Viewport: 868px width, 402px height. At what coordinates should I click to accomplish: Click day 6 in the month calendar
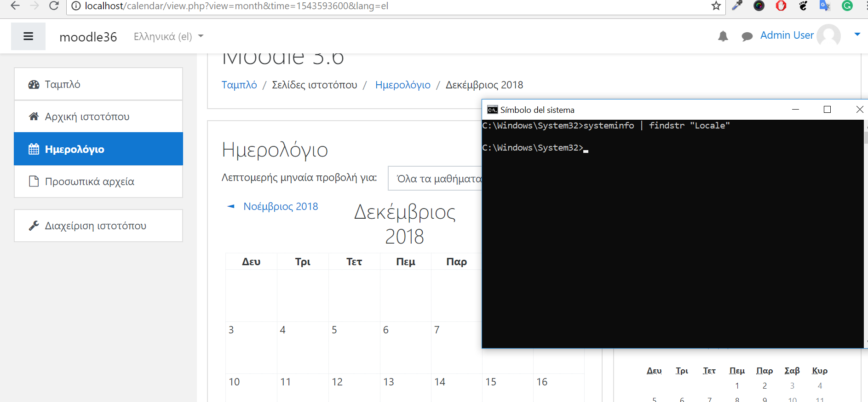point(386,330)
